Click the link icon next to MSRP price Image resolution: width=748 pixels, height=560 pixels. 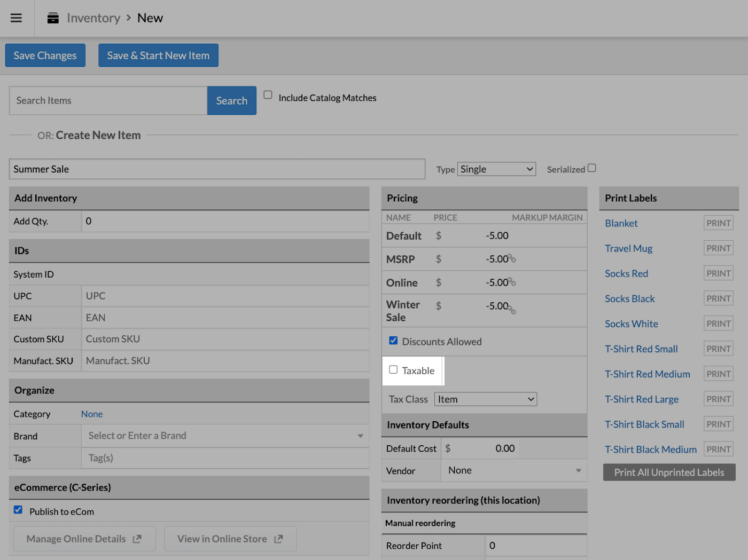click(x=512, y=259)
